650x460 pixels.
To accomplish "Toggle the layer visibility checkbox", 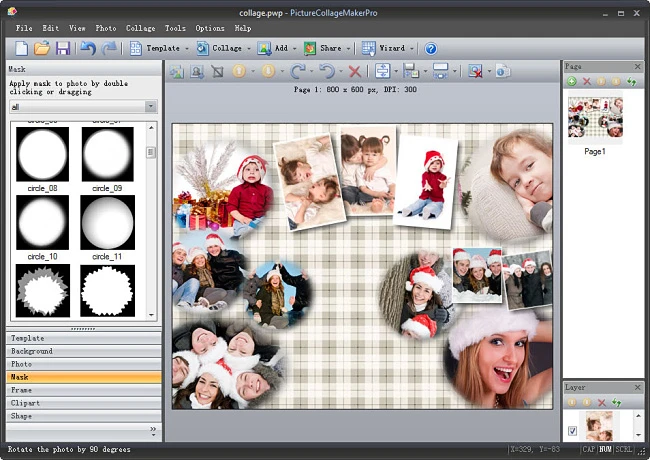I will click(x=572, y=431).
